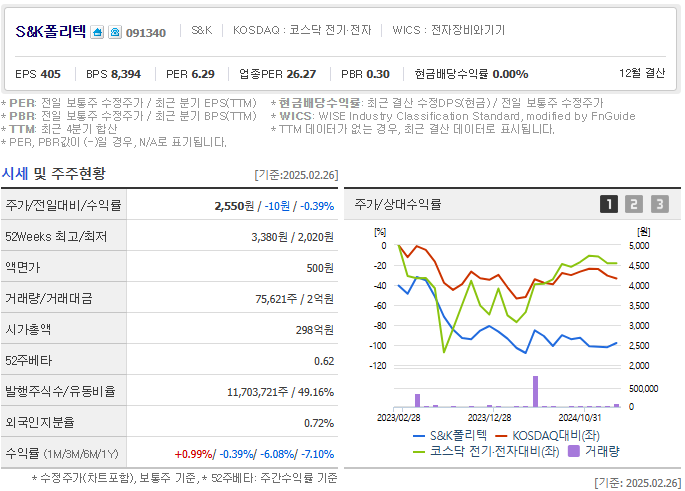Image resolution: width=685 pixels, height=491 pixels.
Task: Click the 500원 face value cell
Action: pos(320,268)
